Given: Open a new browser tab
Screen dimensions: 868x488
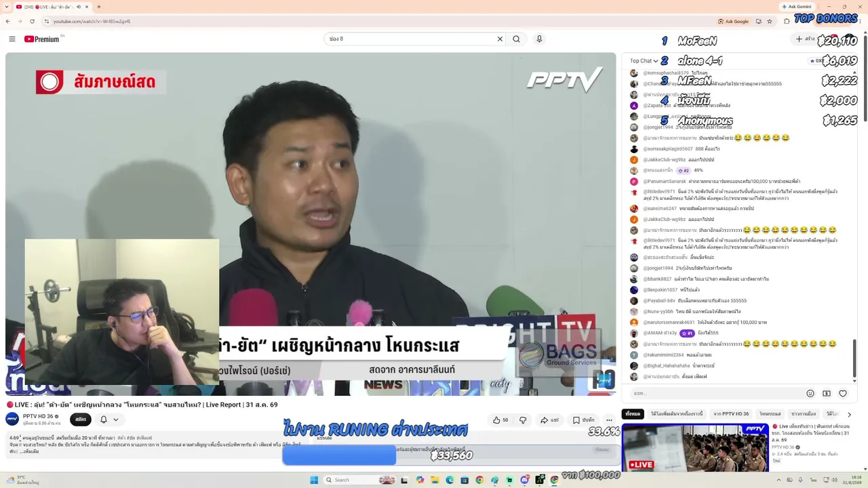Looking at the screenshot, I should (x=99, y=7).
